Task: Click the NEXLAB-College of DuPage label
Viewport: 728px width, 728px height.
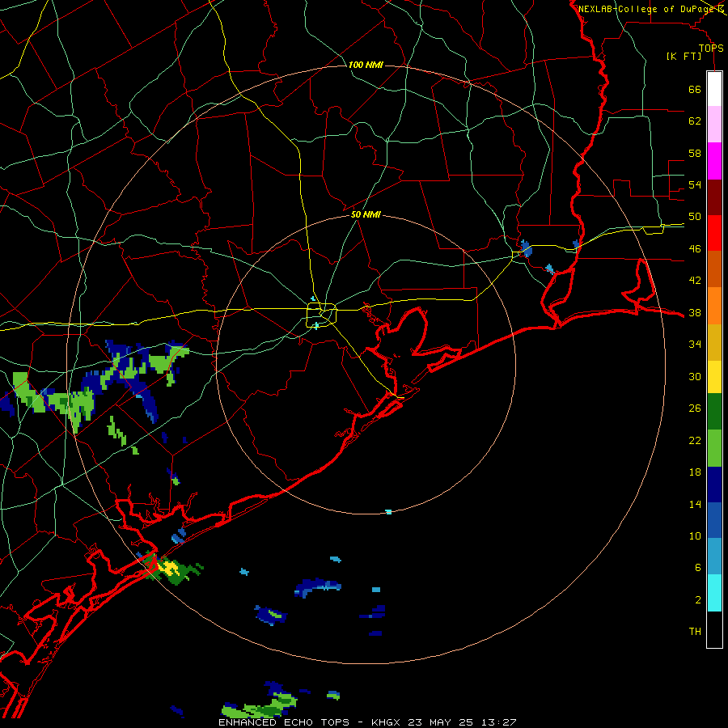Action: tap(646, 9)
